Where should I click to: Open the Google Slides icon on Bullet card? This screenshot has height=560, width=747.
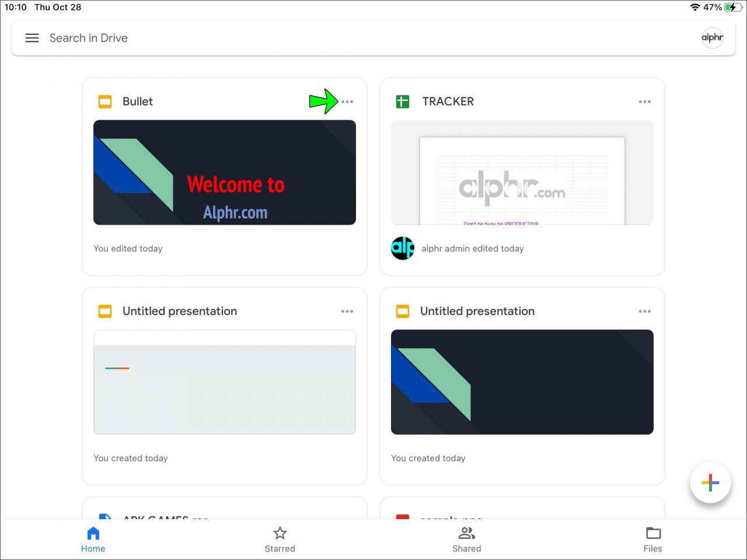point(104,101)
